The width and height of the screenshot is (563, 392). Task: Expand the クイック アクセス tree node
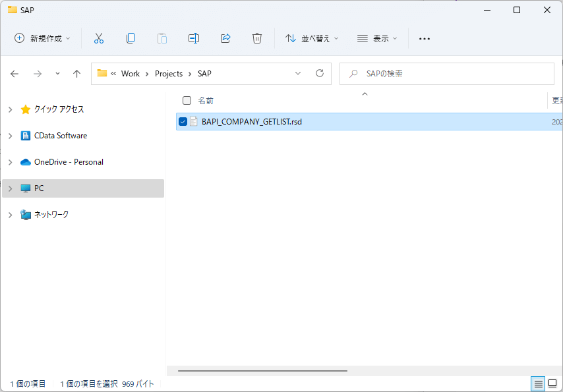pyautogui.click(x=11, y=109)
